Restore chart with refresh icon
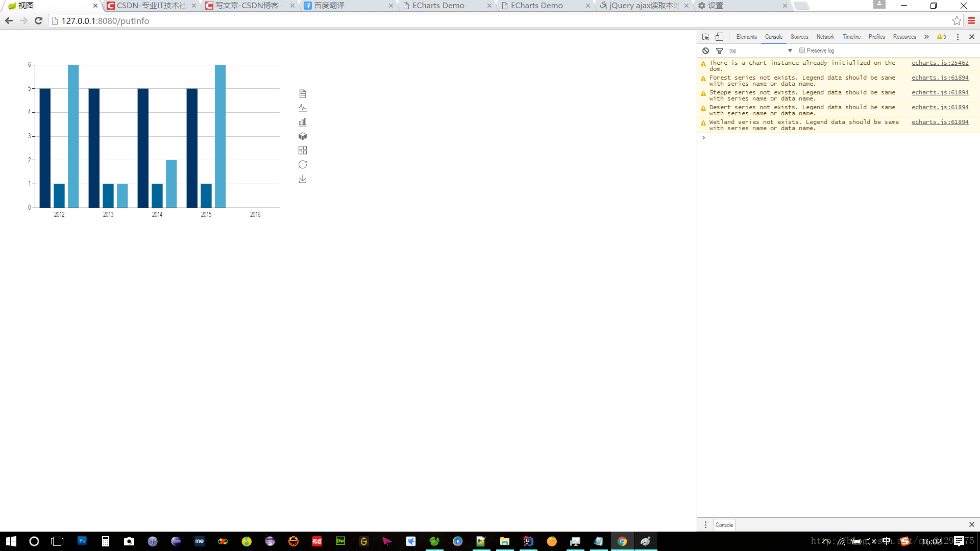Viewport: 980px width, 551px height. point(303,164)
